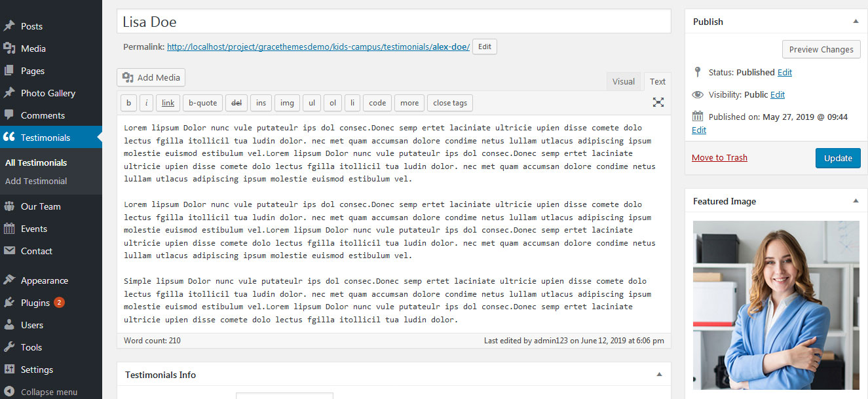Open the testimonial permalink URL
868x399 pixels.
(318, 47)
